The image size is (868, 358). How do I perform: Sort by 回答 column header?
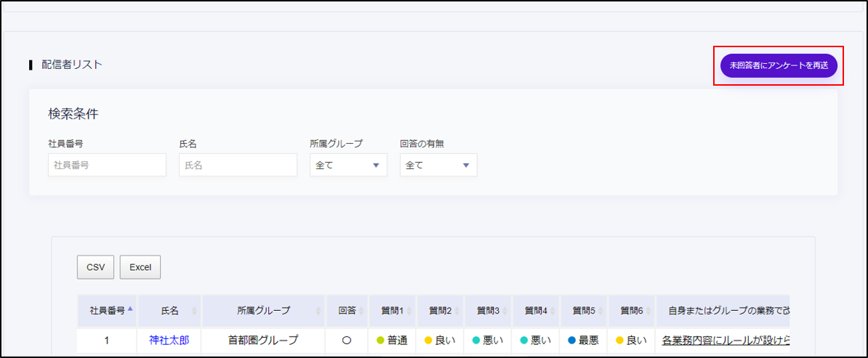click(x=347, y=310)
